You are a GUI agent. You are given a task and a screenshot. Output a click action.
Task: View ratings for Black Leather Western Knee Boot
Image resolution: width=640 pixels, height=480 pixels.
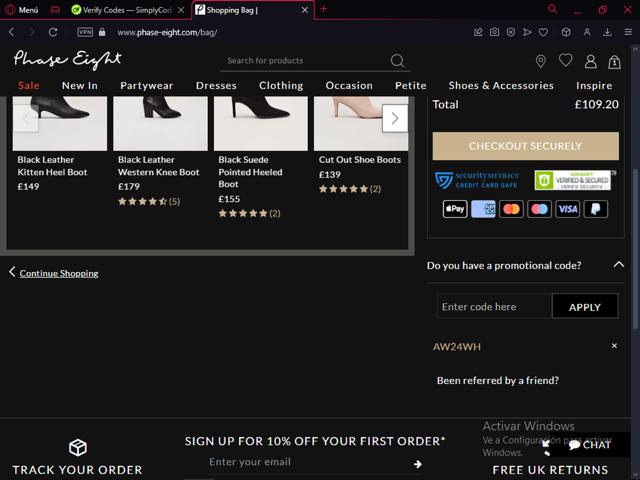coord(149,201)
